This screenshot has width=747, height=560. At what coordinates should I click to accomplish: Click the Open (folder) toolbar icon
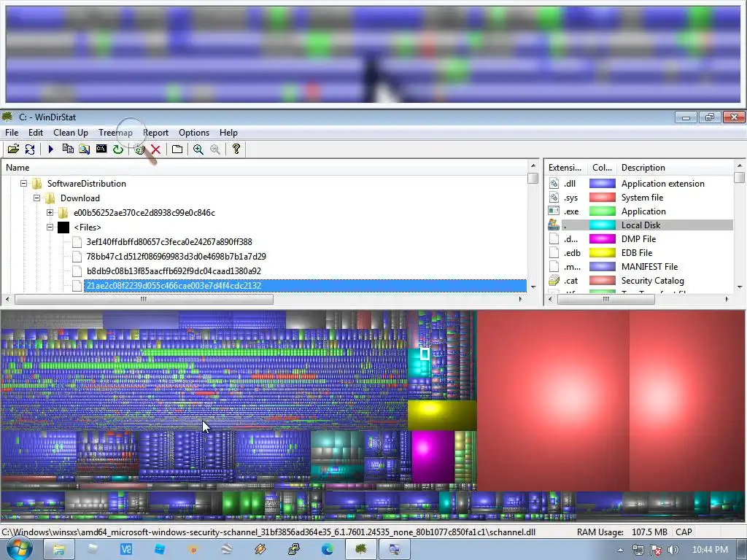pyautogui.click(x=13, y=149)
